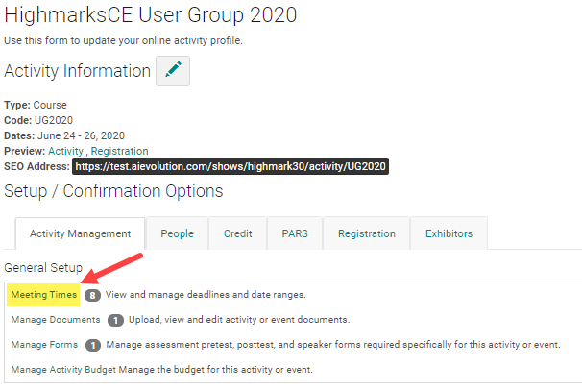Open the Registration preview link

click(119, 151)
